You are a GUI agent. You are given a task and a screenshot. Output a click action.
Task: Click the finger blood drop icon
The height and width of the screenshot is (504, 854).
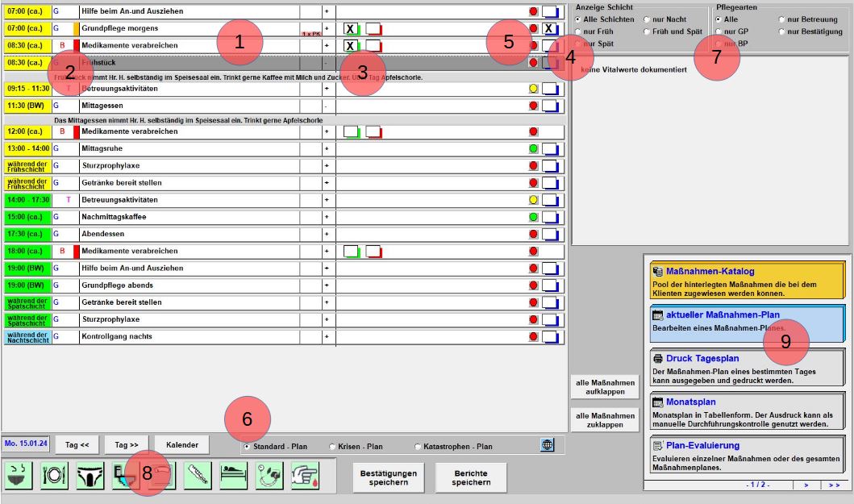(x=306, y=476)
